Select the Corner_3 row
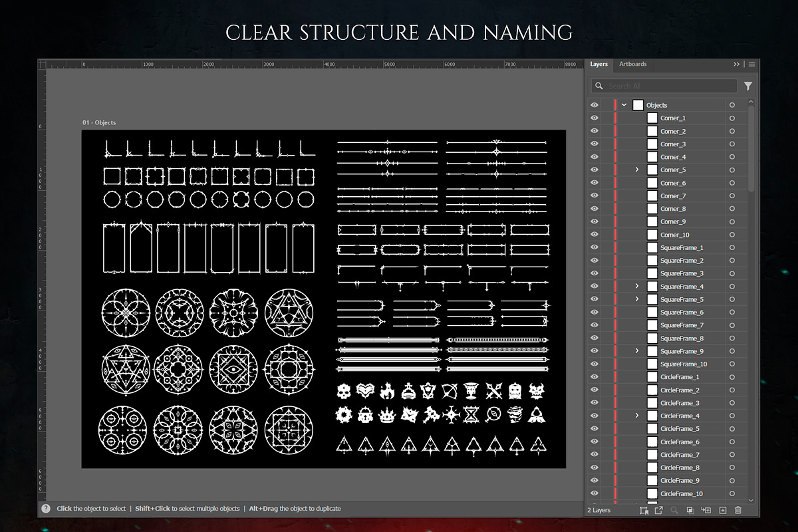This screenshot has width=798, height=532. pyautogui.click(x=667, y=144)
